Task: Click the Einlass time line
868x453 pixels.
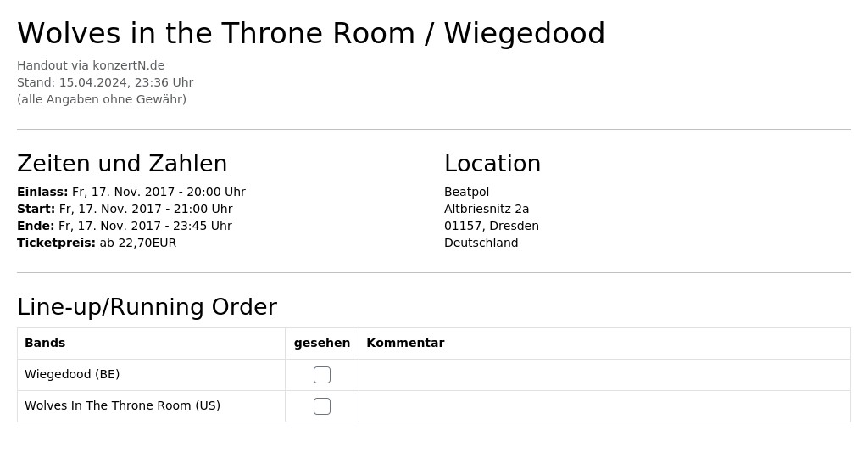Action: click(x=131, y=192)
